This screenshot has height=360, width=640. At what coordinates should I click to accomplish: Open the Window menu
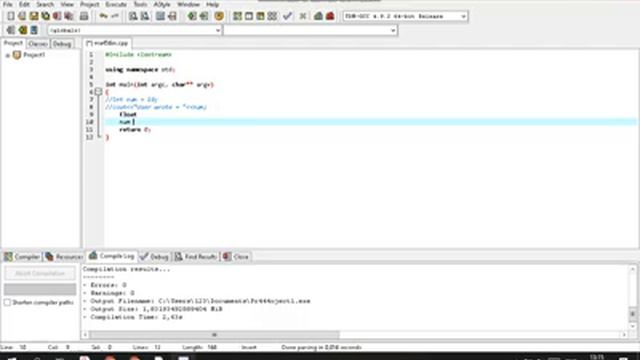(x=188, y=4)
